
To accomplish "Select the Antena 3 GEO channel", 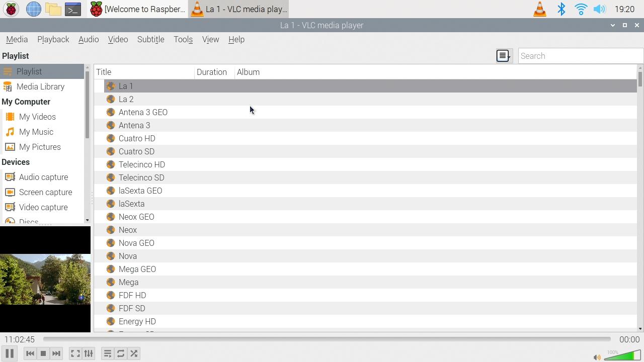I will 143,112.
